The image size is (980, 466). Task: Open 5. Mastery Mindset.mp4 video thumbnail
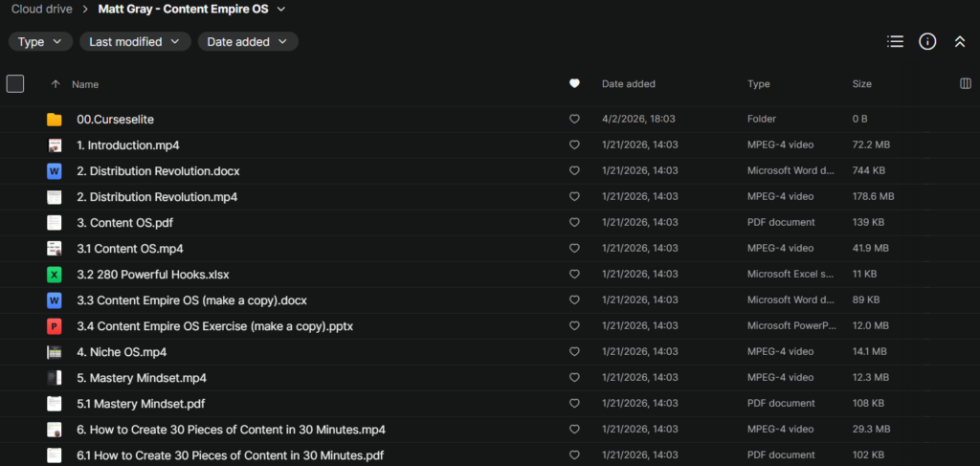click(55, 378)
